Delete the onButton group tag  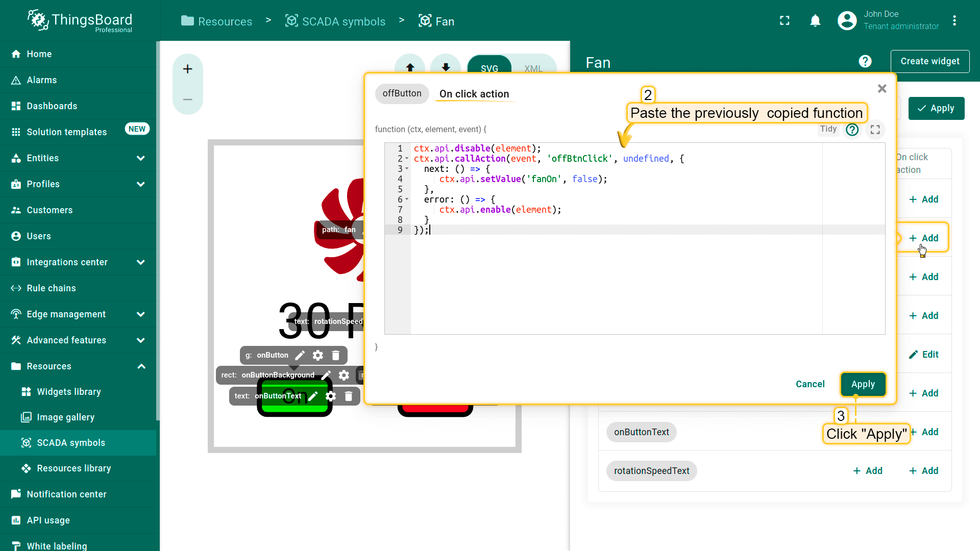tap(335, 355)
